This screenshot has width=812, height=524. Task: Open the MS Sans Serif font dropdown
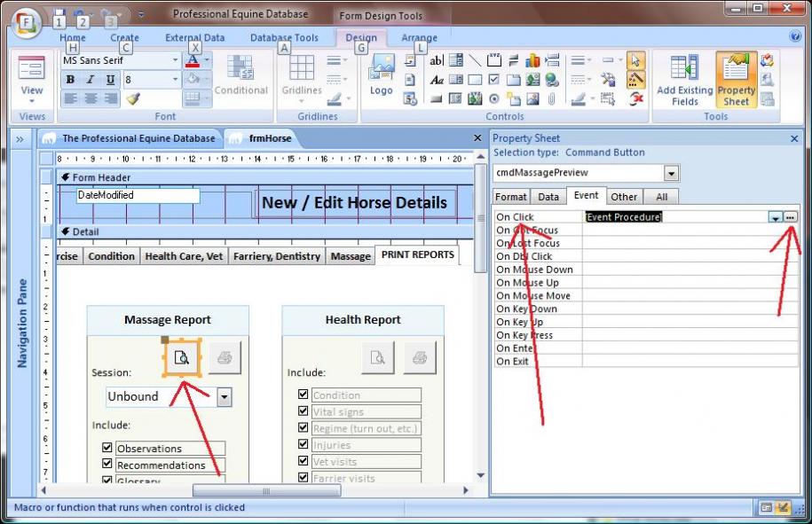coord(175,60)
